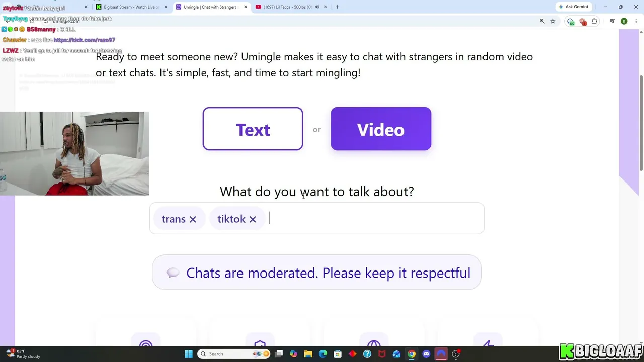Image resolution: width=644 pixels, height=362 pixels.
Task: Click the taskbar Search box
Action: [x=233, y=354]
